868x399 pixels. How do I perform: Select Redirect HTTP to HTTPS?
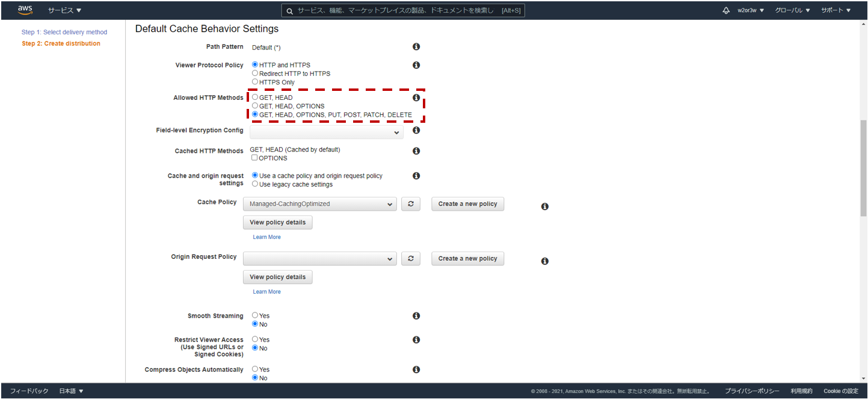(x=255, y=73)
